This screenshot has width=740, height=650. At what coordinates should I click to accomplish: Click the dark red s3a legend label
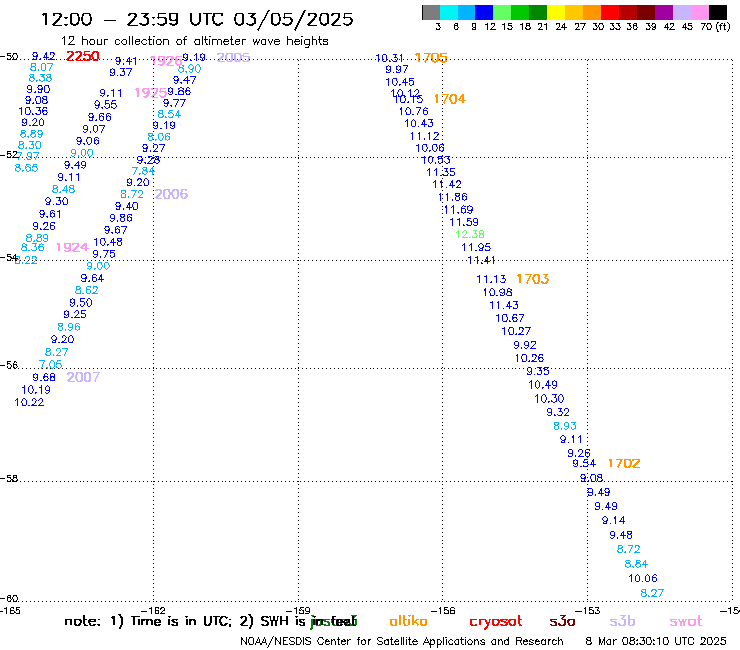(562, 621)
